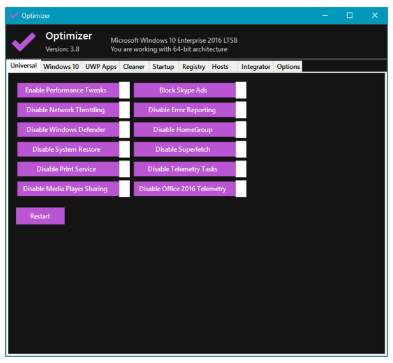Open the UWP Apps tab
Image resolution: width=393 pixels, height=363 pixels.
tap(101, 67)
